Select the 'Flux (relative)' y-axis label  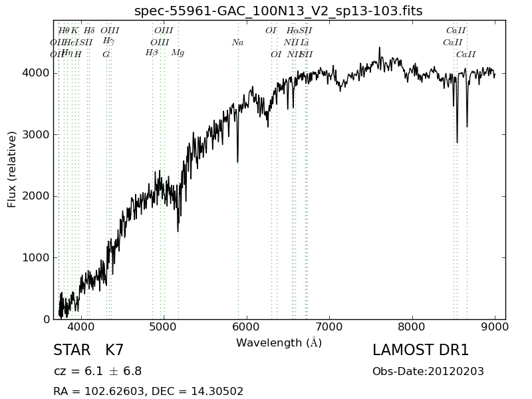pyautogui.click(x=11, y=170)
